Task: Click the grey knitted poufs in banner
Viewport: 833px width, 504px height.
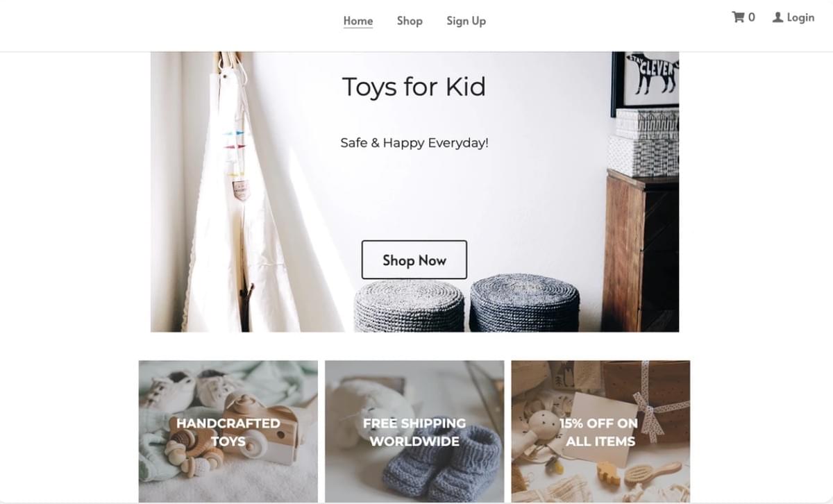Action: coord(467,303)
